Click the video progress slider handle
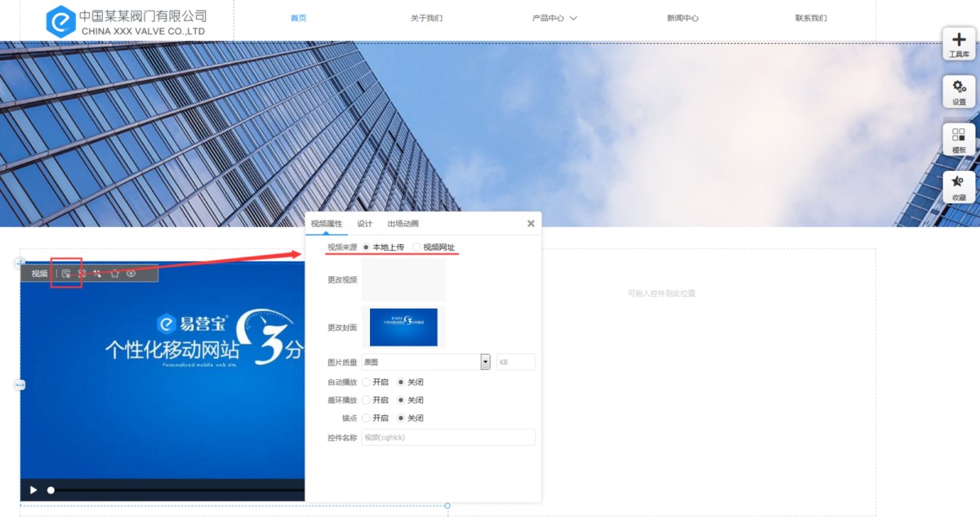Viewport: 980px width, 531px height. 51,490
